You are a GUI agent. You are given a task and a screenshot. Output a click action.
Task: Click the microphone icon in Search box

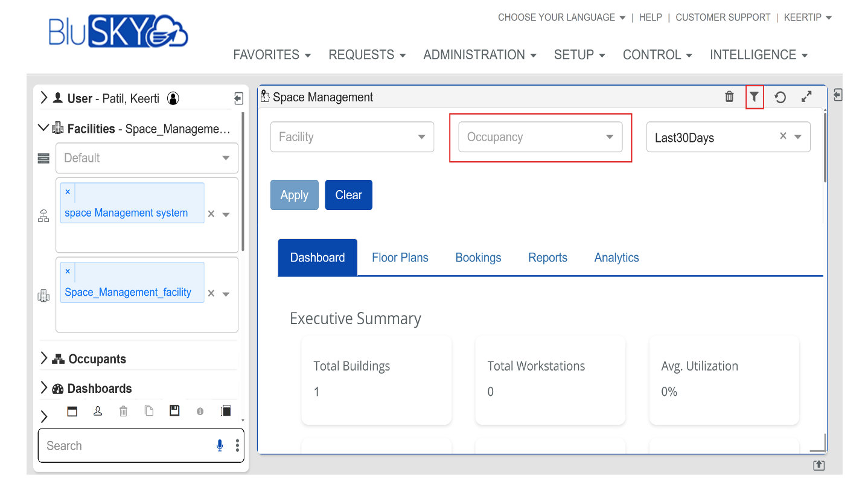[x=220, y=445]
